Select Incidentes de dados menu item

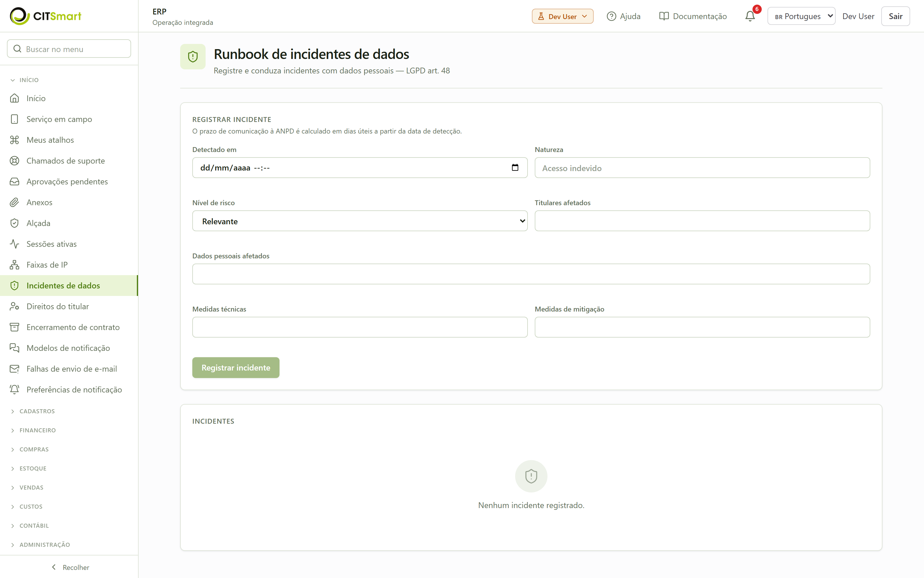[69, 286]
